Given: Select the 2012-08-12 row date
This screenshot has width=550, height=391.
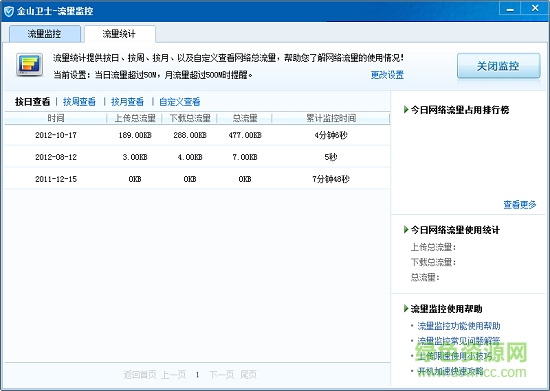Looking at the screenshot, I should coord(56,157).
